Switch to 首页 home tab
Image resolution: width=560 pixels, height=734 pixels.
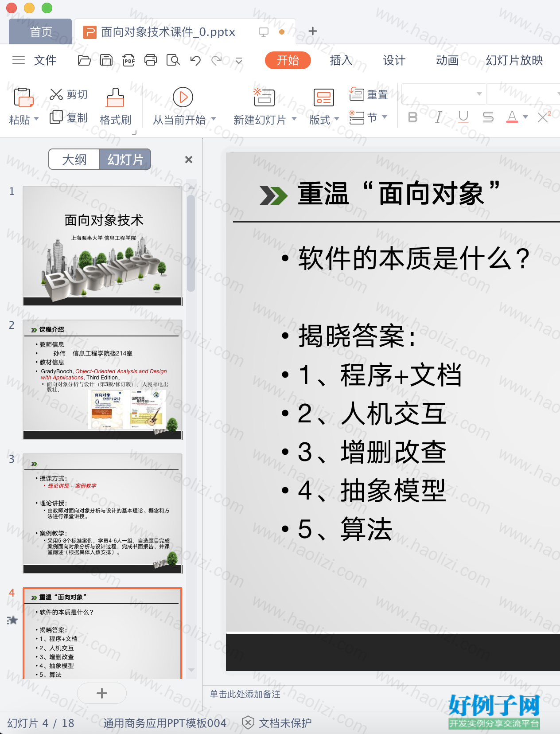click(x=41, y=32)
